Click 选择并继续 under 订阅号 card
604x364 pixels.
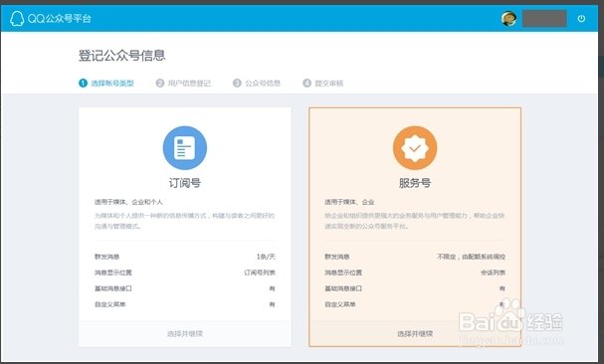click(185, 333)
